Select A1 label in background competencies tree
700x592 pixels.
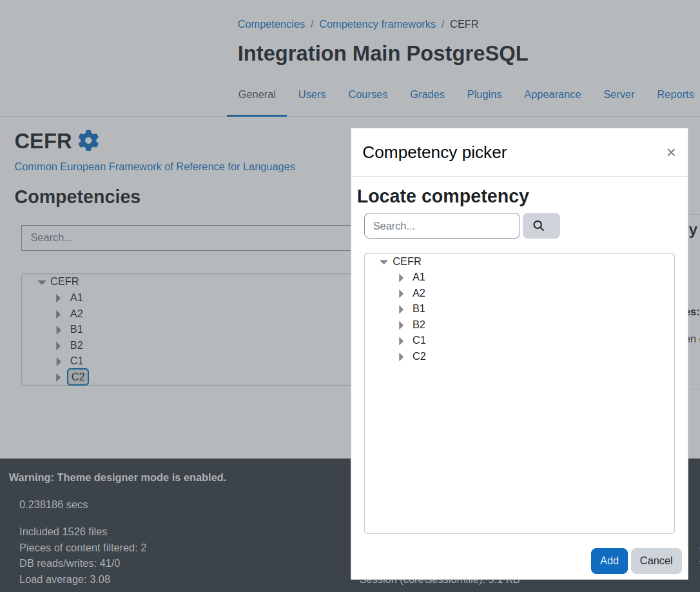tap(76, 297)
